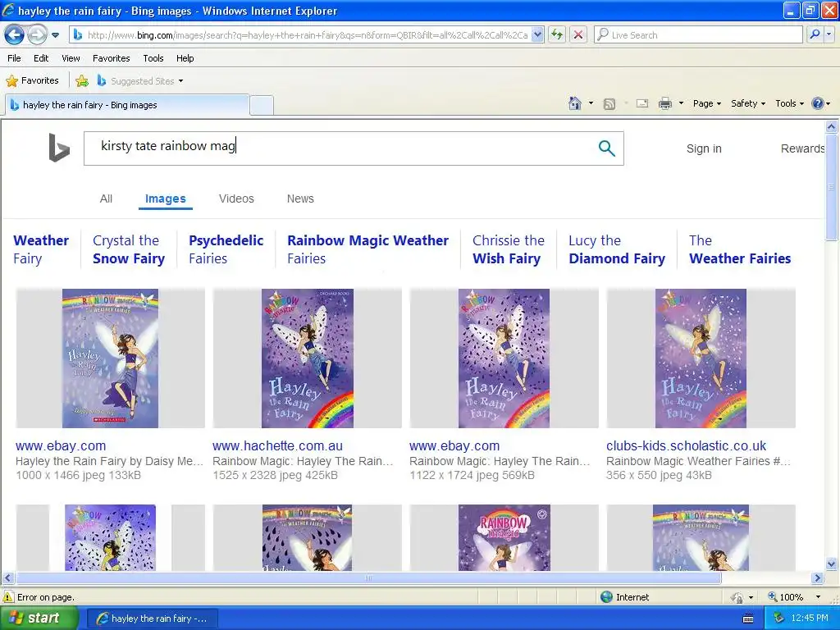Click www.hachette.com.au source link
Viewport: 840px width, 630px height.
click(277, 445)
